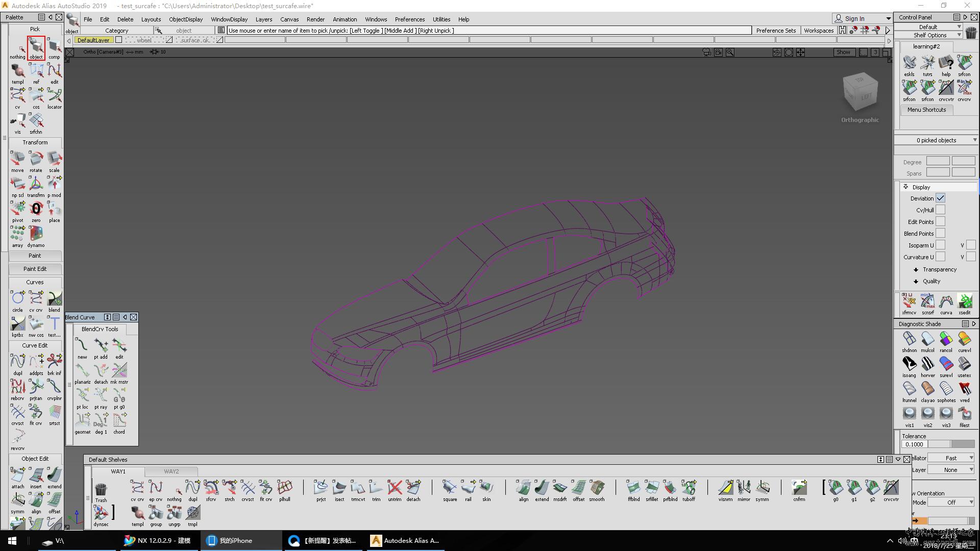Enable the Edit Points checkbox

940,221
